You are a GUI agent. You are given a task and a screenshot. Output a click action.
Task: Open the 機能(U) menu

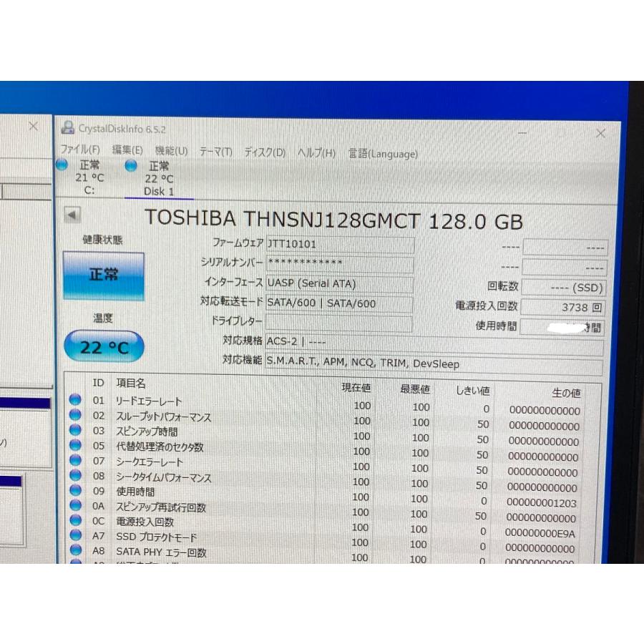click(x=171, y=151)
